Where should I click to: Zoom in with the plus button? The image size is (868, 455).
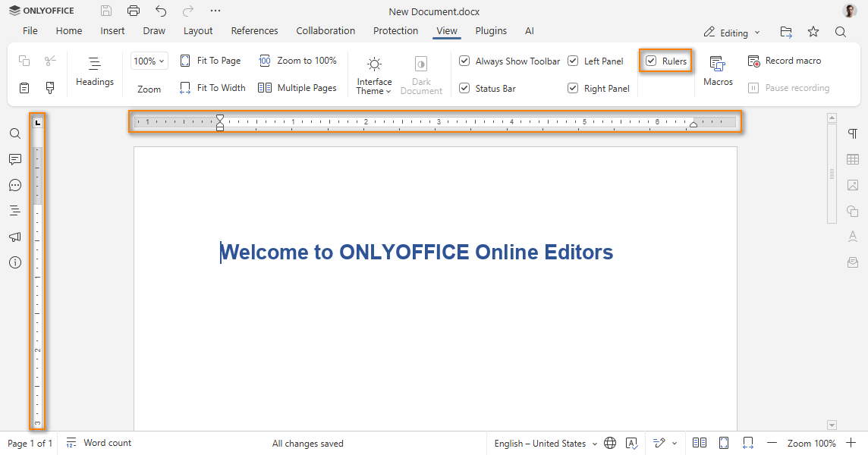coord(851,443)
